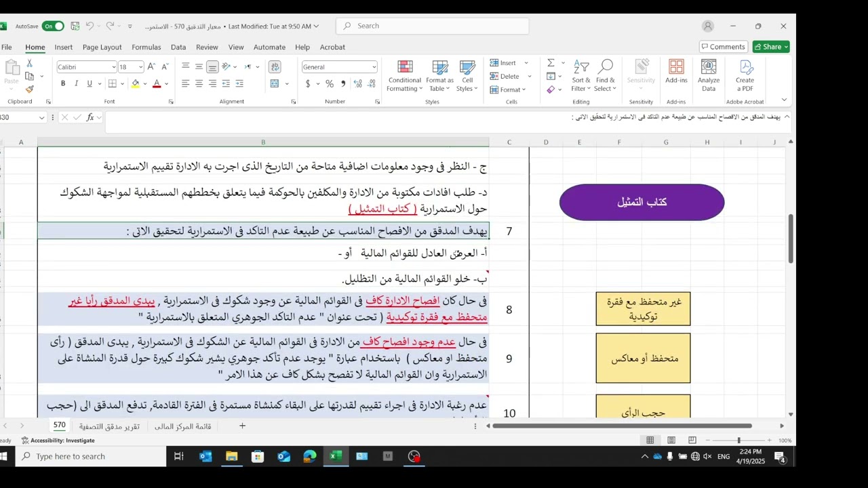Click the AutoSum sigma icon
Image resolution: width=868 pixels, height=488 pixels.
[x=551, y=63]
